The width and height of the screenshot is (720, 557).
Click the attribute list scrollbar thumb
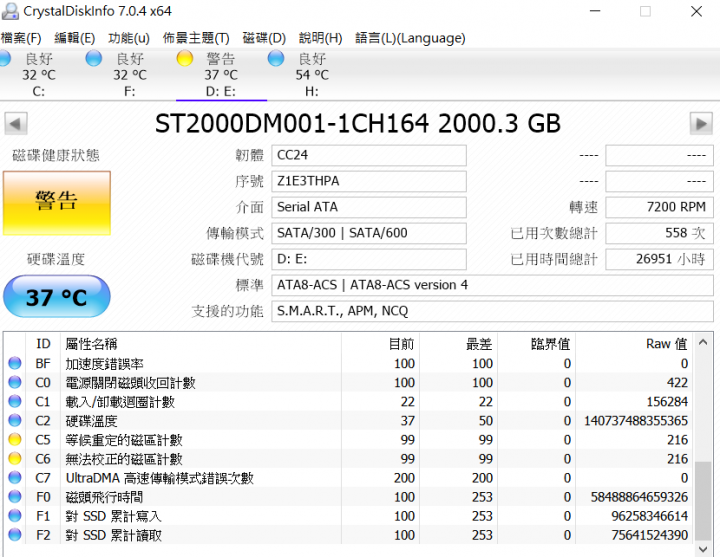(x=703, y=501)
